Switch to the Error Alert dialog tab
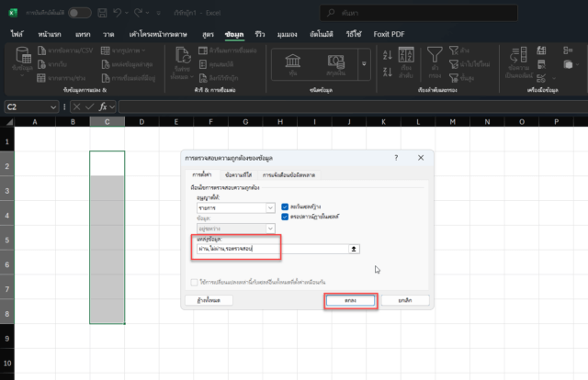588x380 pixels. tap(288, 175)
